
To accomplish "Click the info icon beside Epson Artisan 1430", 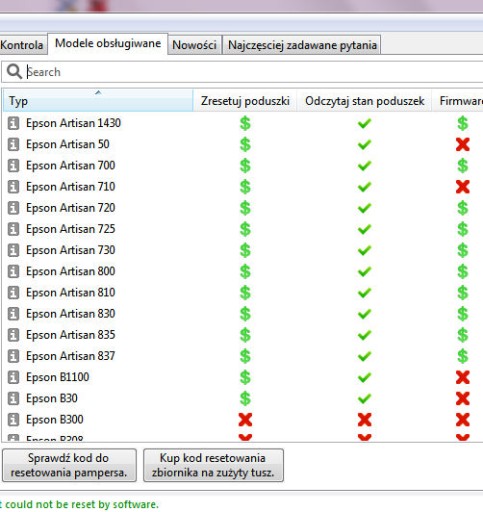I will [13, 123].
